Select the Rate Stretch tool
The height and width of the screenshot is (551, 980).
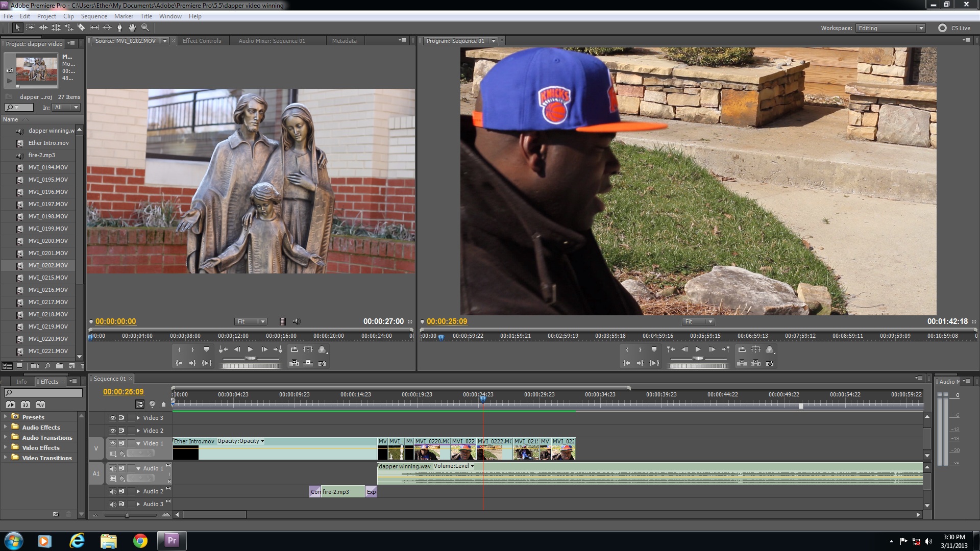tap(69, 28)
